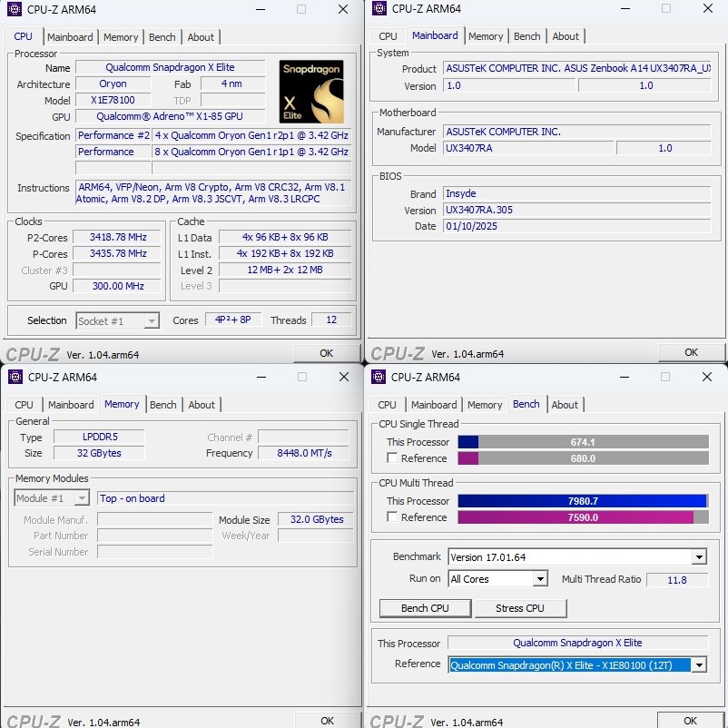The image size is (728, 728).
Task: Open the Benchmark version 17.01.64 dropdown
Action: point(698,557)
